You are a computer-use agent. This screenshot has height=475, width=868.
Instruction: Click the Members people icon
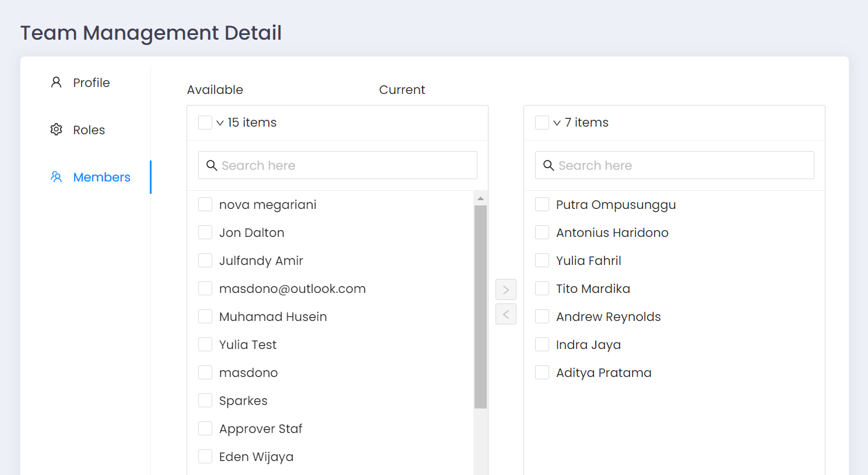pyautogui.click(x=56, y=177)
